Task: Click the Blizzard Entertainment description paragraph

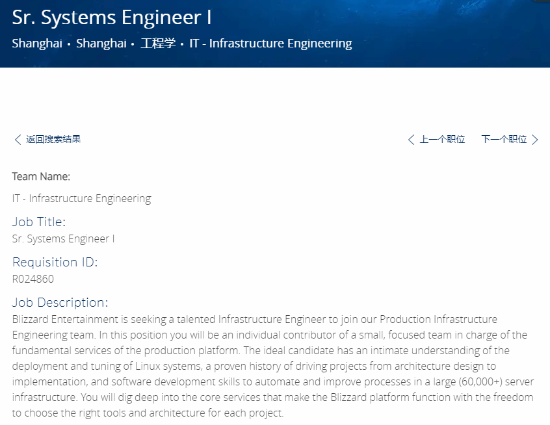Action: [273, 366]
